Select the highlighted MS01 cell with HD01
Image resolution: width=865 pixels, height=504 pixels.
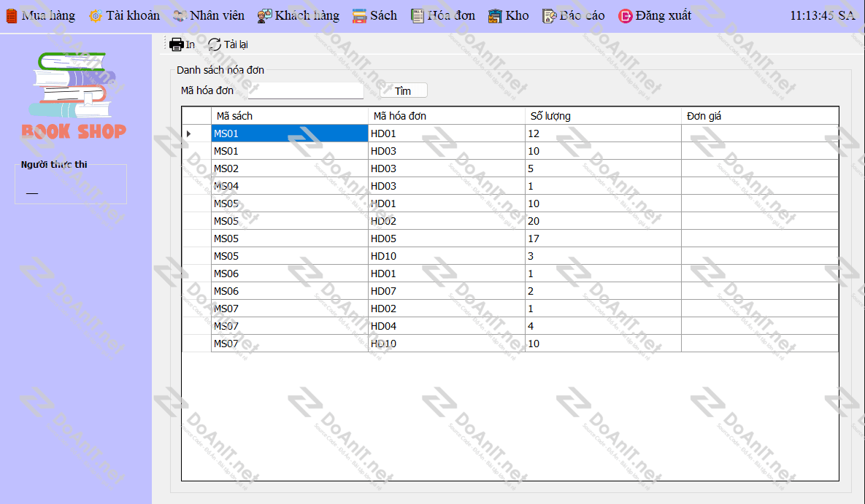point(290,133)
